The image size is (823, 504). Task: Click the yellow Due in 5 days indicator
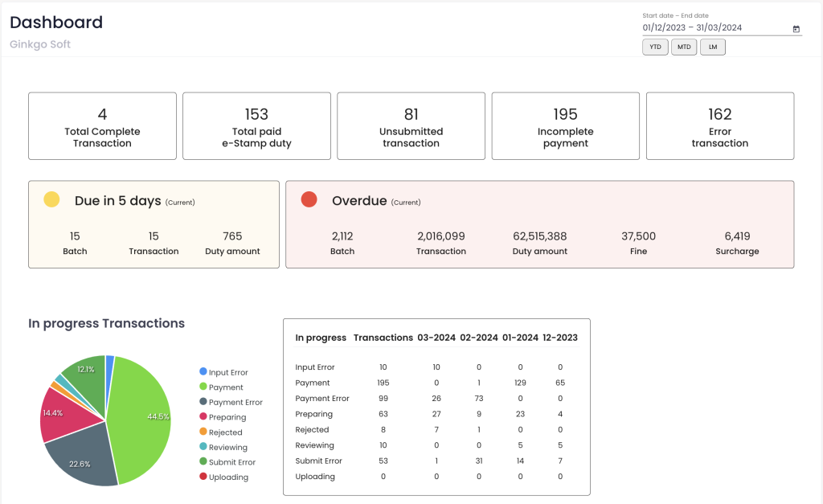point(51,199)
